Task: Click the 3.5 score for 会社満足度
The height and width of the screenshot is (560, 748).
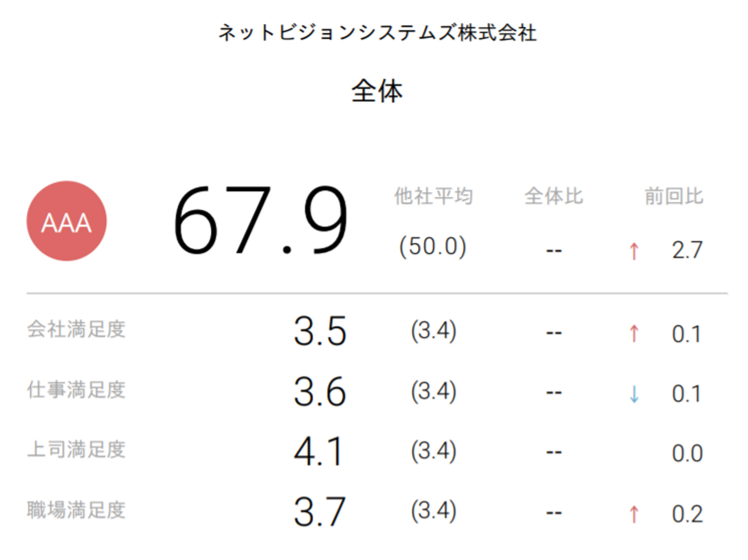Action: tap(319, 332)
